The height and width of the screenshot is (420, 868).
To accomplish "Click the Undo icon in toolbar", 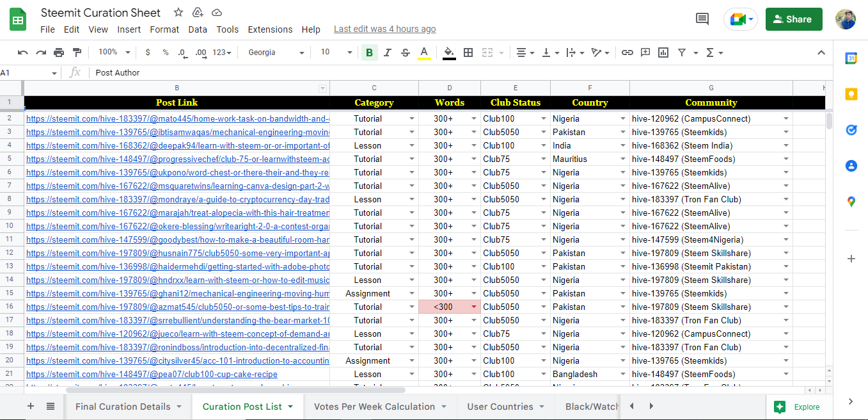I will (23, 52).
